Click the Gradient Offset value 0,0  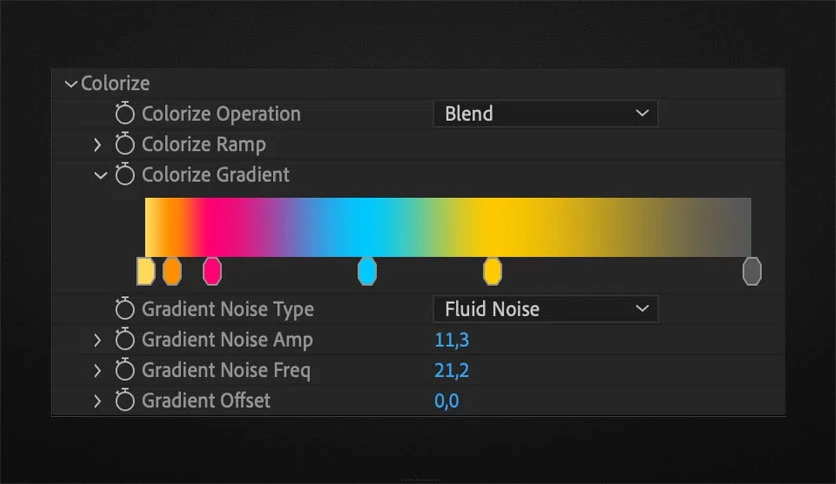coord(447,400)
